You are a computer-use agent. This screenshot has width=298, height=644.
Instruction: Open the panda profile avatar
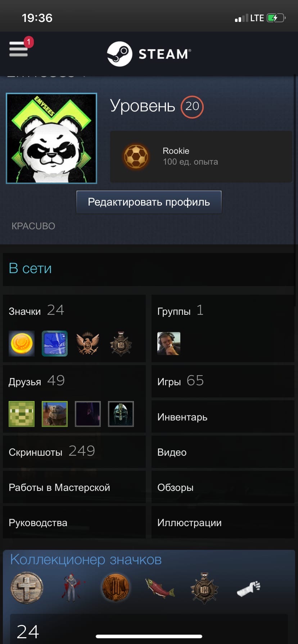click(51, 138)
